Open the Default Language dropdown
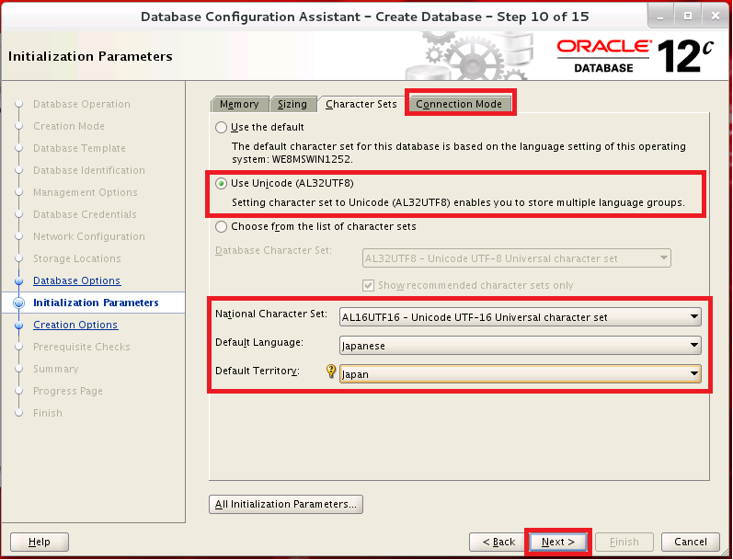Screen dimensions: 733x560 [520, 346]
